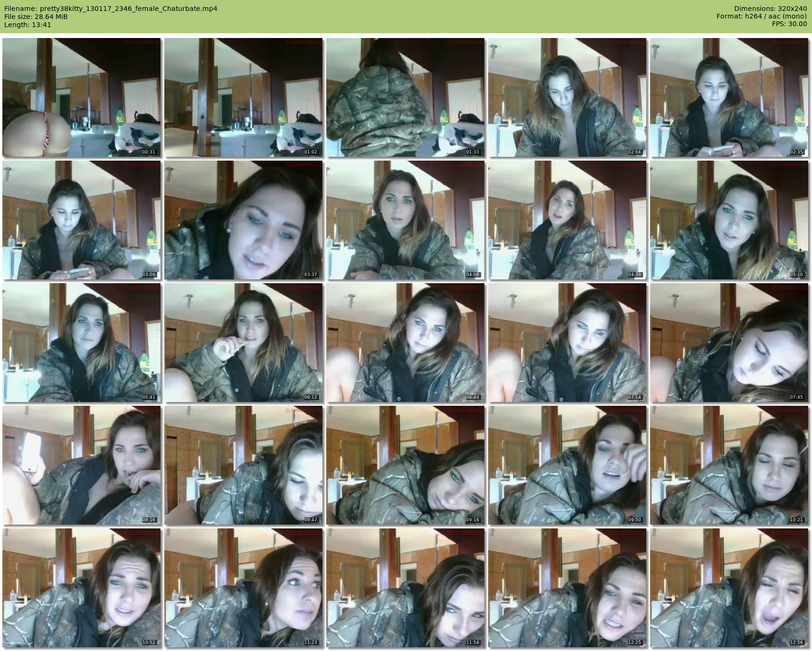The height and width of the screenshot is (651, 812).
Task: Click the frame at timestamp 06:12
Action: pos(244,343)
